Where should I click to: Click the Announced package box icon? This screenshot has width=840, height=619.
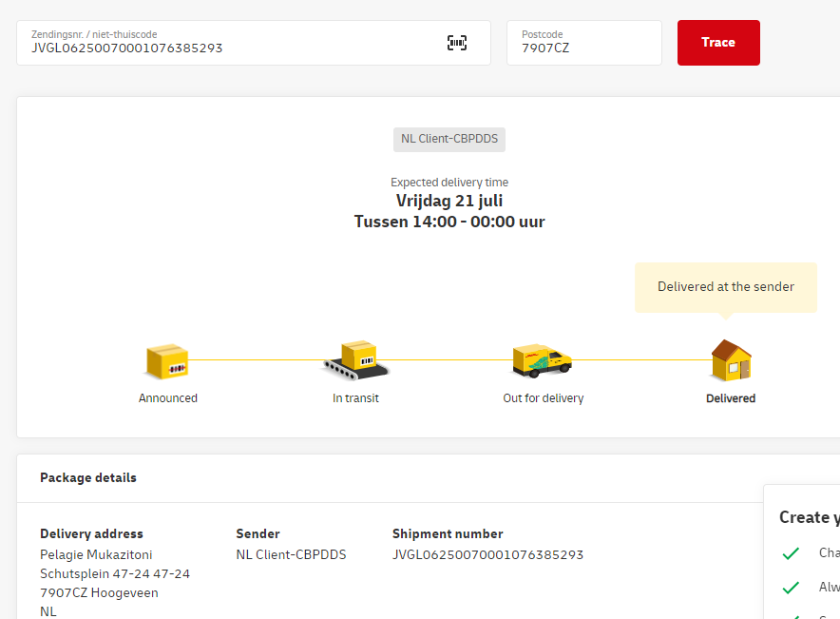167,362
